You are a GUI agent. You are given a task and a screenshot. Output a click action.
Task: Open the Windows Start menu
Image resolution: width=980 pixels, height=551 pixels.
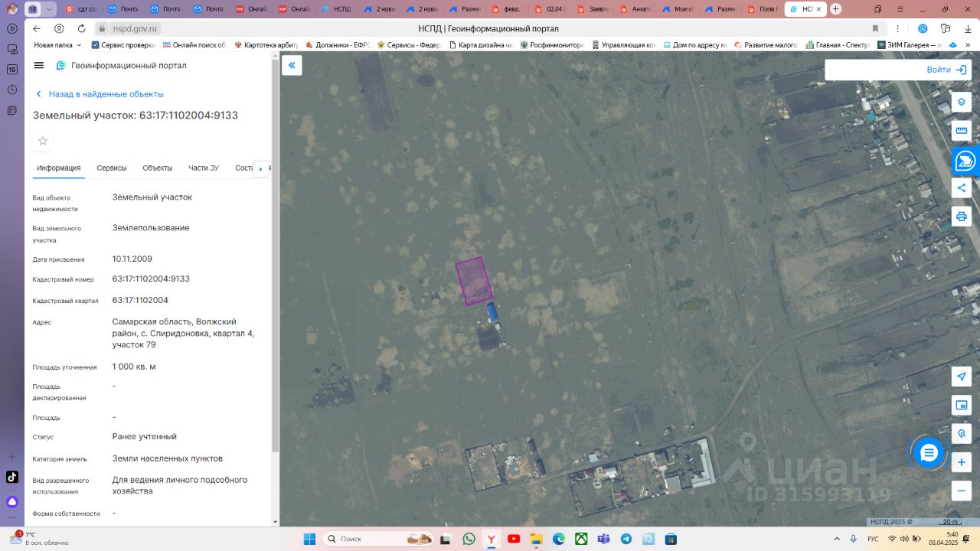[x=309, y=539]
